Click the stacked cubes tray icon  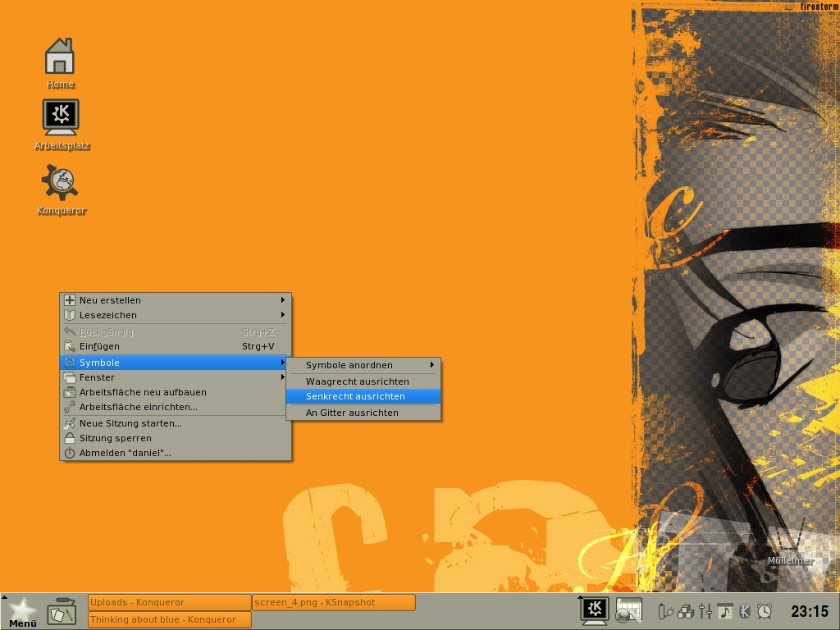pyautogui.click(x=685, y=610)
